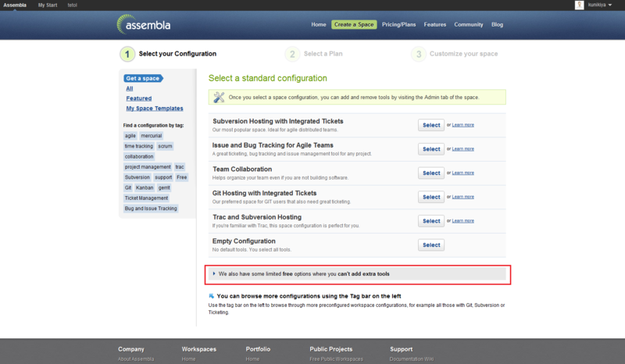Show All configurations in sidebar
Viewport: 625px width, 364px height.
point(130,88)
